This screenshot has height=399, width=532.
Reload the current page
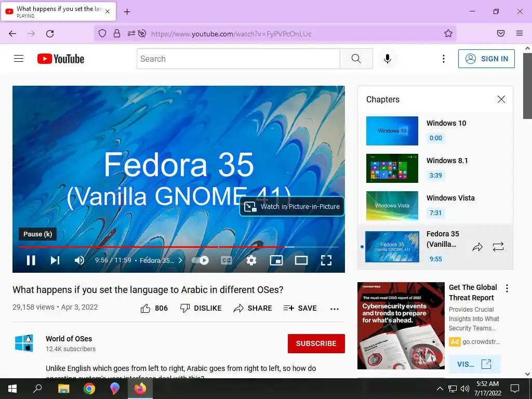(50, 33)
